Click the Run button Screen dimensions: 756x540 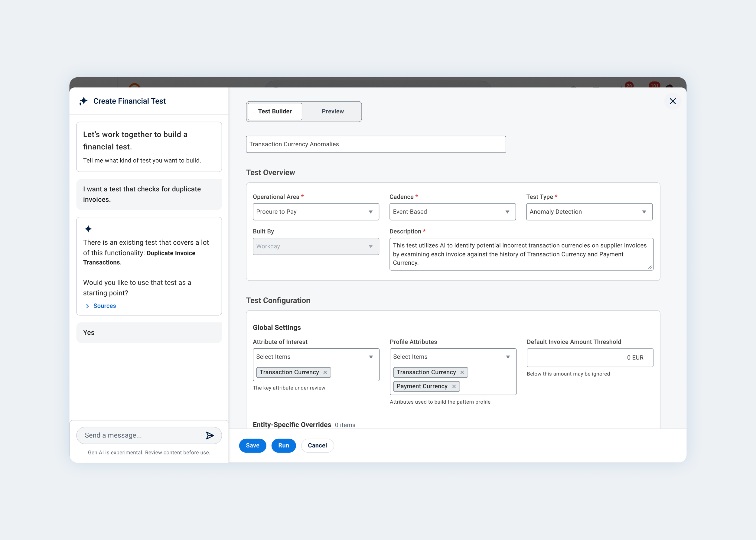click(x=283, y=446)
